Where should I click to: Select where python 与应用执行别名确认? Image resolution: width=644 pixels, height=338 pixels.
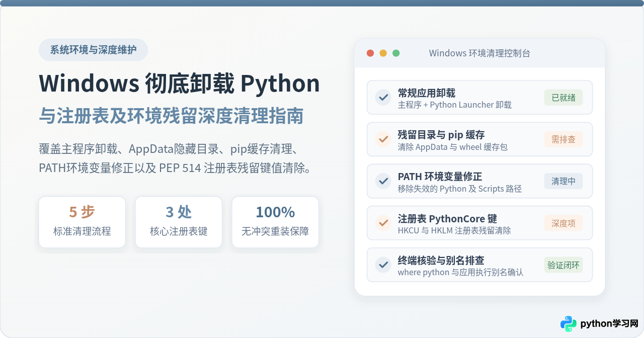point(460,272)
